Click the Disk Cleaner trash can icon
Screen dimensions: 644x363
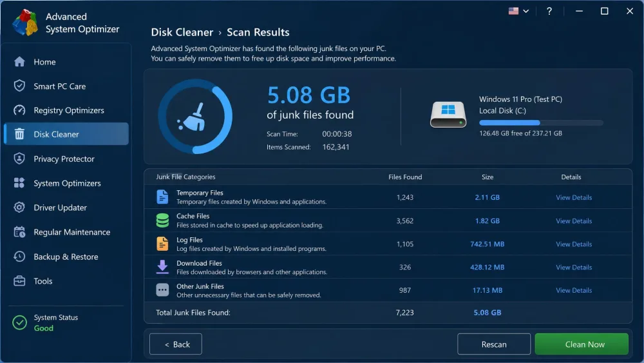click(19, 134)
